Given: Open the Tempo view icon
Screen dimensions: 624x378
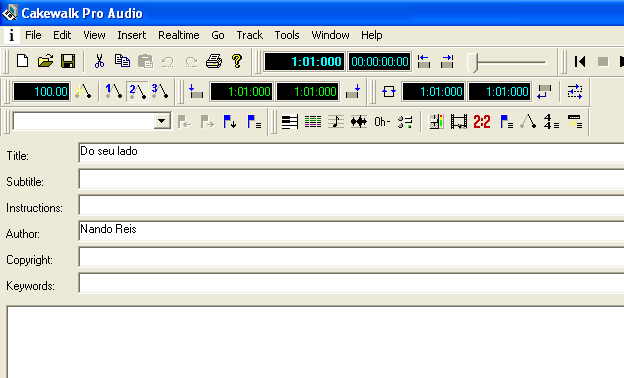Looking at the screenshot, I should click(528, 122).
